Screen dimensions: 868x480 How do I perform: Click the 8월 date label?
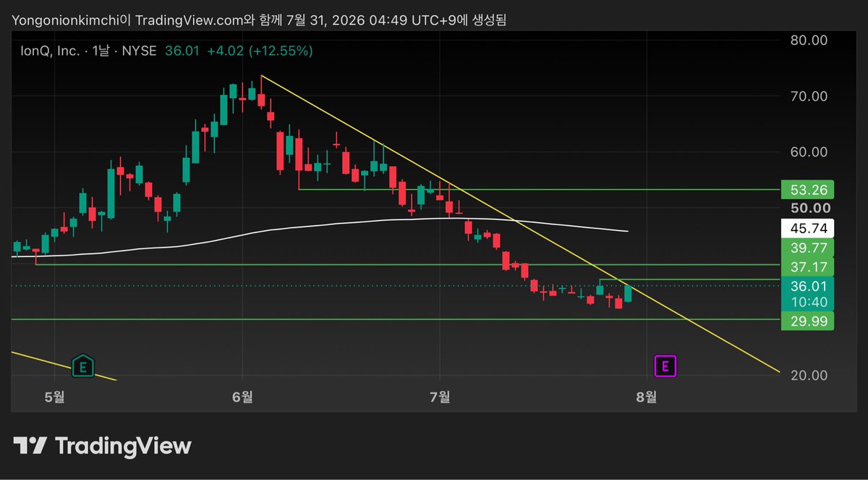click(x=646, y=396)
